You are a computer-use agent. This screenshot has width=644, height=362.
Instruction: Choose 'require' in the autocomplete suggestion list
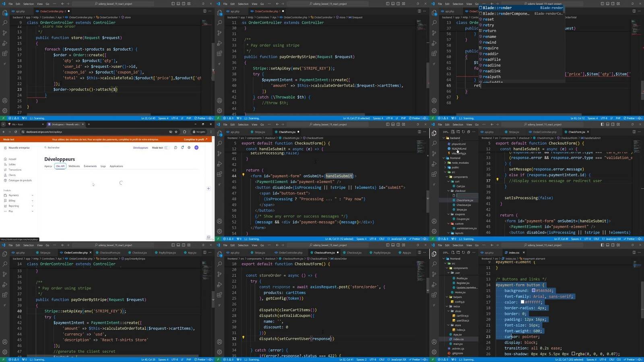(x=521, y=48)
